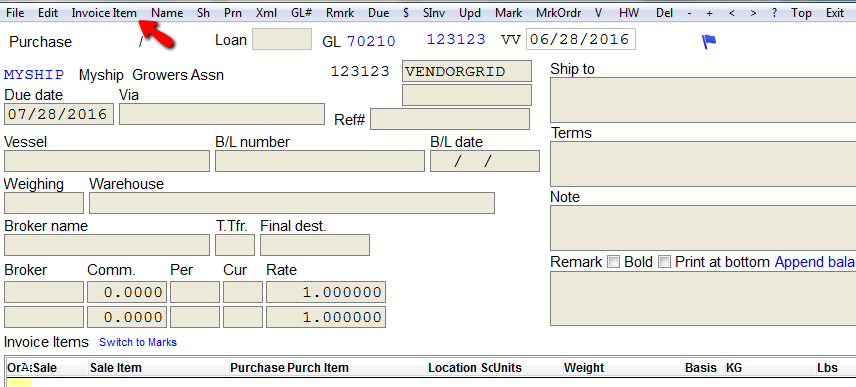
Task: Open the Edit menu
Action: click(48, 13)
